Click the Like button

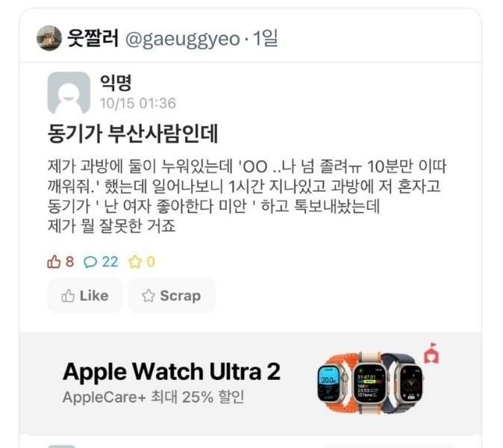85,296
